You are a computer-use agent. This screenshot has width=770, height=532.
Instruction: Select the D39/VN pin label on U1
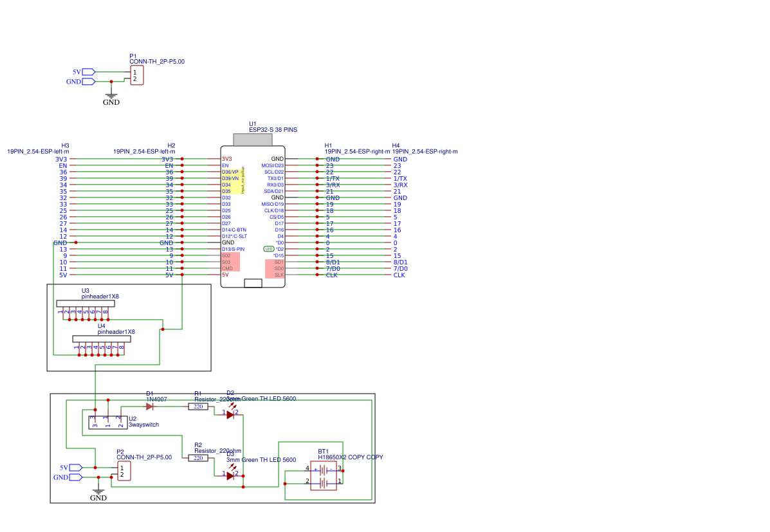(230, 178)
